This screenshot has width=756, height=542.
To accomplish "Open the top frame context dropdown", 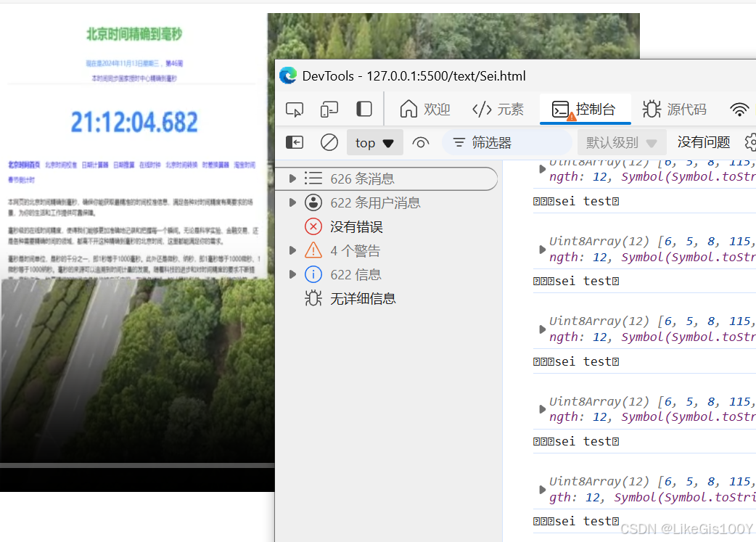I will (374, 142).
